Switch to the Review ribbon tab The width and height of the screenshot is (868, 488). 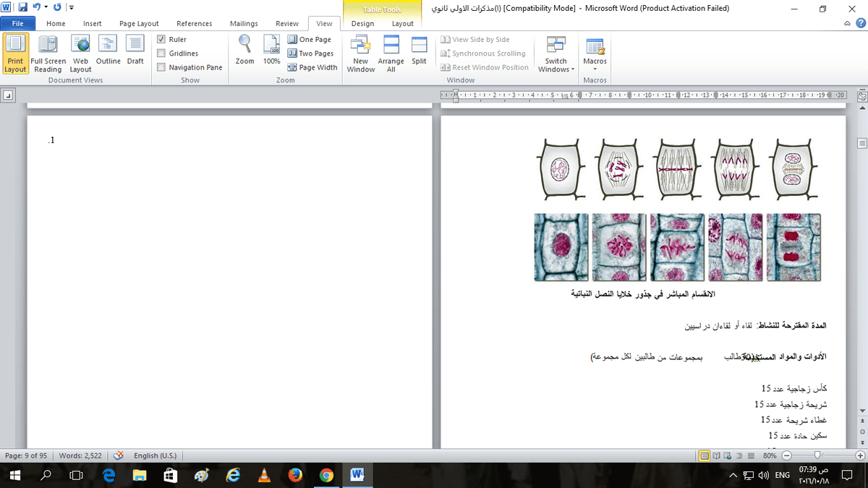tap(286, 23)
